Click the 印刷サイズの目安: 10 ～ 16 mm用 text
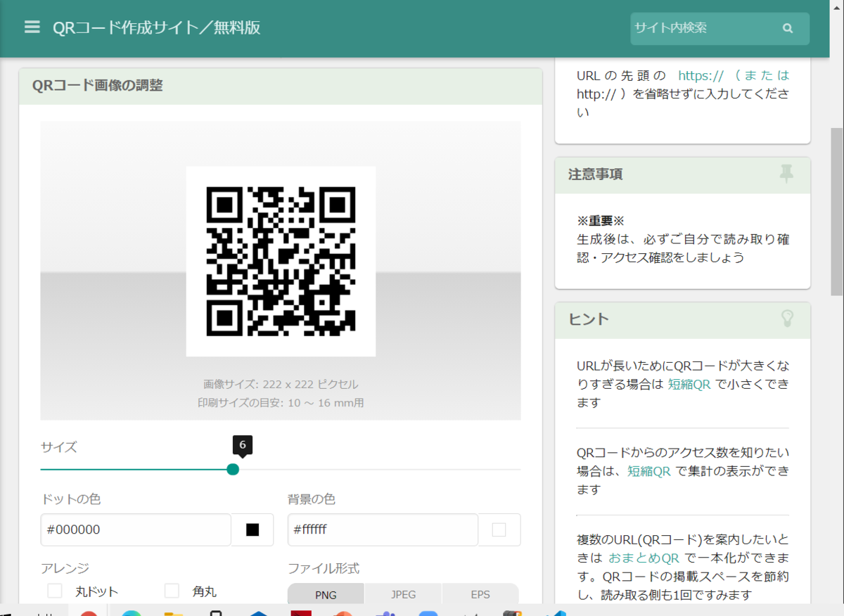Viewport: 844px width, 616px height. pos(281,403)
